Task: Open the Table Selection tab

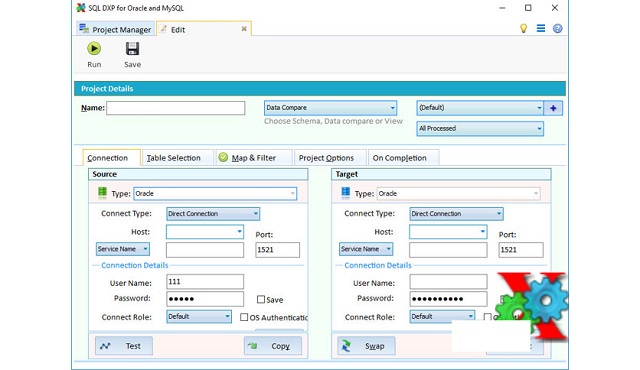Action: click(x=178, y=158)
